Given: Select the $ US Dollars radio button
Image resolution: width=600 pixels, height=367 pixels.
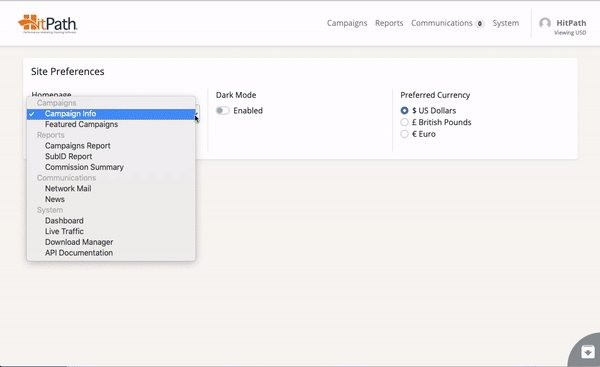Looking at the screenshot, I should click(404, 111).
